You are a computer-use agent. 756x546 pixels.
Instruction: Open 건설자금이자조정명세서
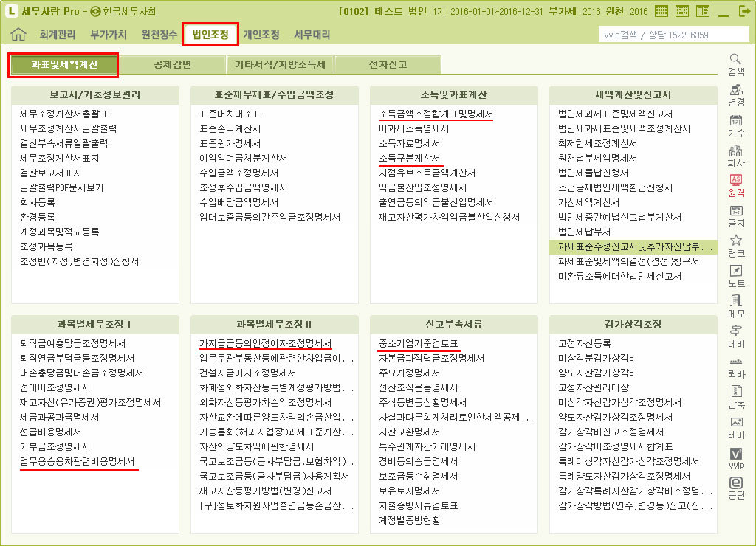tap(248, 373)
